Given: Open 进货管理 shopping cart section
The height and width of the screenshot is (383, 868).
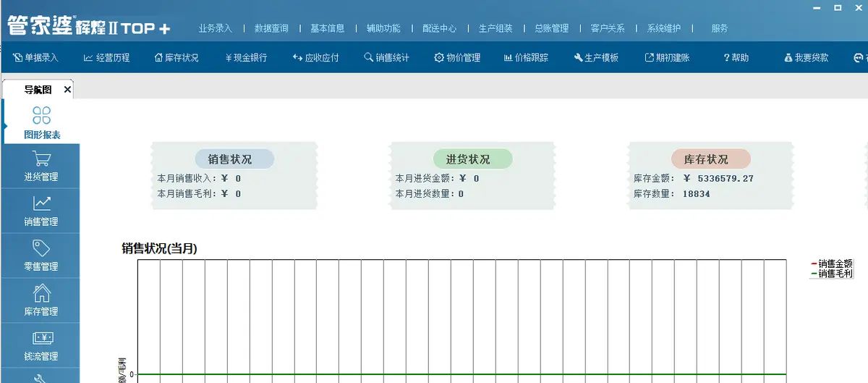Looking at the screenshot, I should (41, 167).
